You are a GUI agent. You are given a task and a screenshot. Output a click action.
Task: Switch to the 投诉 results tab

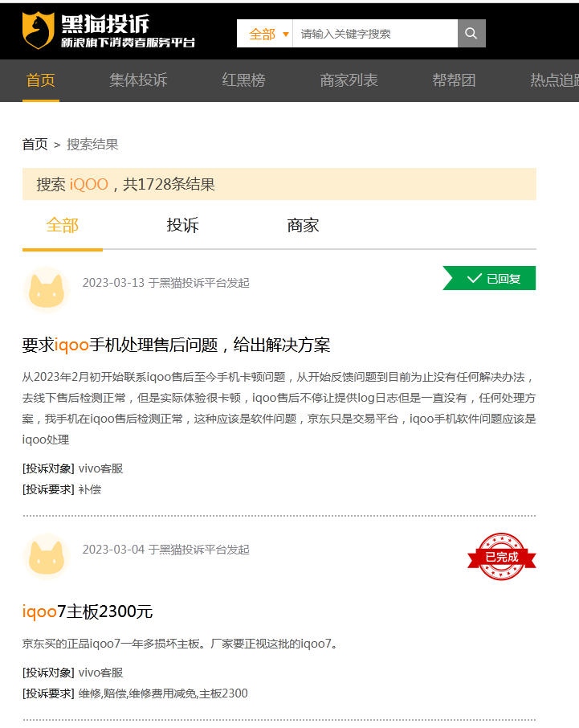(x=183, y=226)
